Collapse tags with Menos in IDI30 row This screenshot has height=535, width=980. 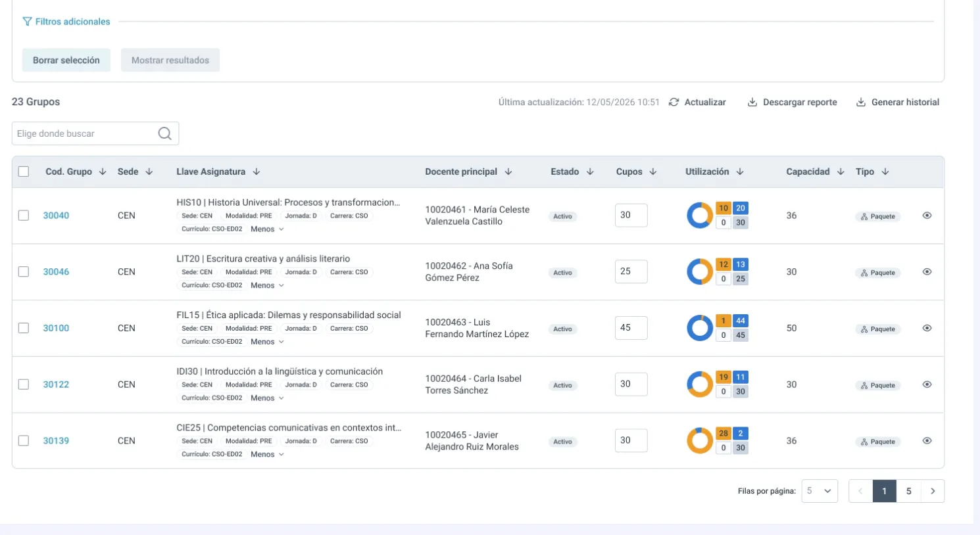tap(267, 398)
